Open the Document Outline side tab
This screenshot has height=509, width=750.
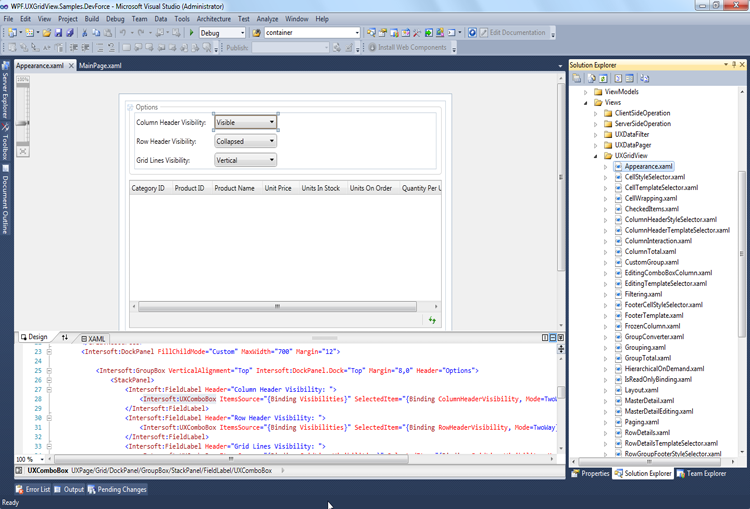(5, 199)
